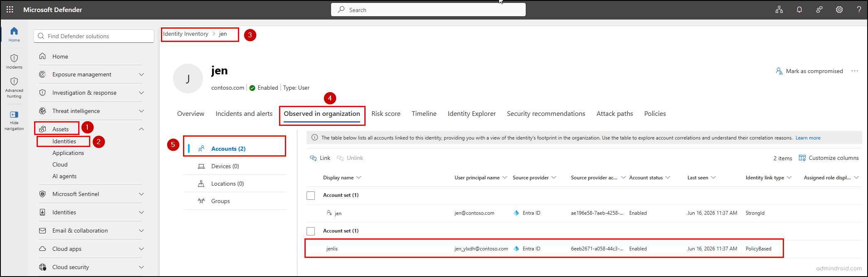Expand the lower Identities section chevron
This screenshot has width=868, height=277.
click(x=141, y=212)
